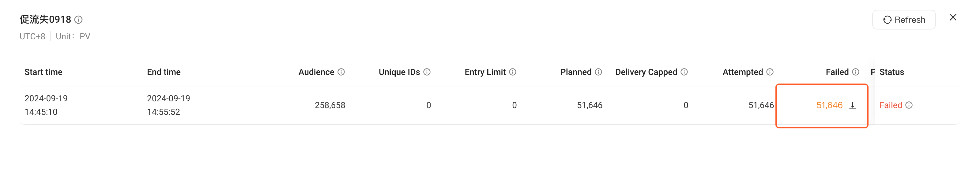Open the Delivery Capped info icon
The height and width of the screenshot is (172, 980).
tap(684, 72)
